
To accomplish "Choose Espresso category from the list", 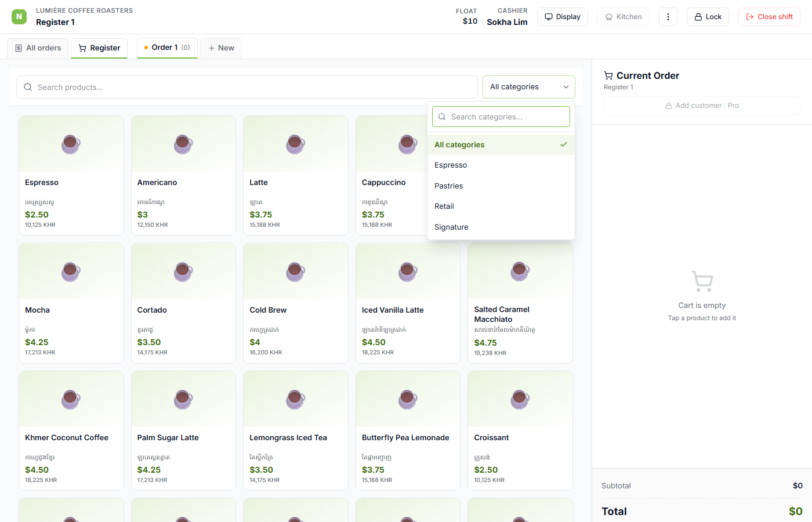I will tap(501, 165).
